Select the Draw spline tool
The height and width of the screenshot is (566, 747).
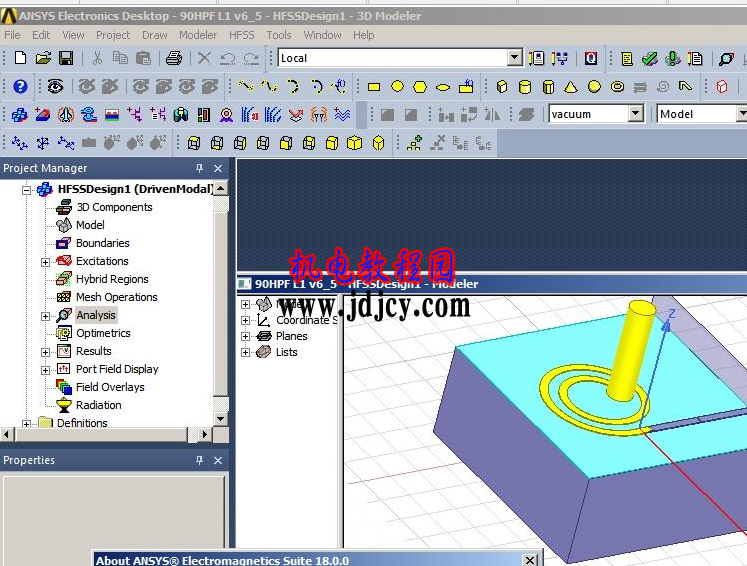269,86
